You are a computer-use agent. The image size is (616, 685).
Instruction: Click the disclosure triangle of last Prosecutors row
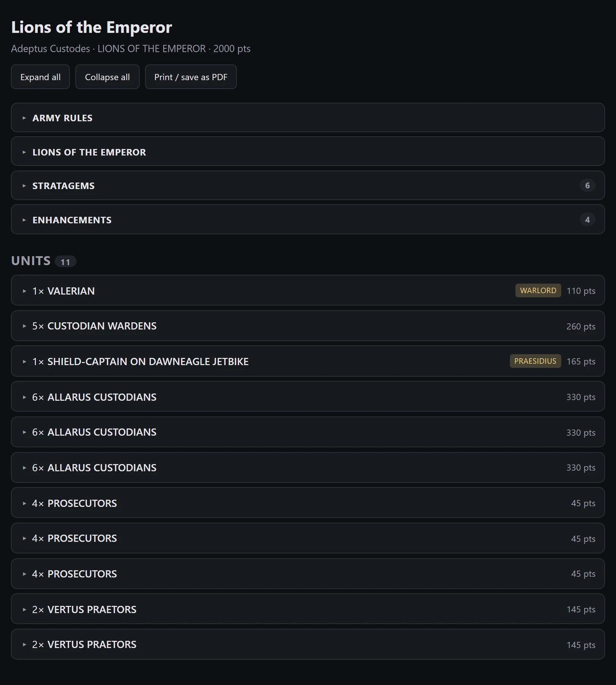pos(24,574)
